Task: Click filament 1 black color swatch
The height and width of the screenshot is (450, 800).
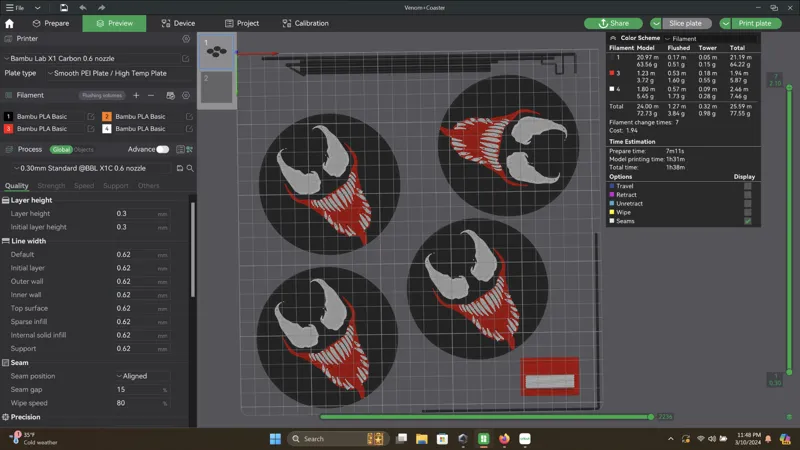Action: coord(8,116)
